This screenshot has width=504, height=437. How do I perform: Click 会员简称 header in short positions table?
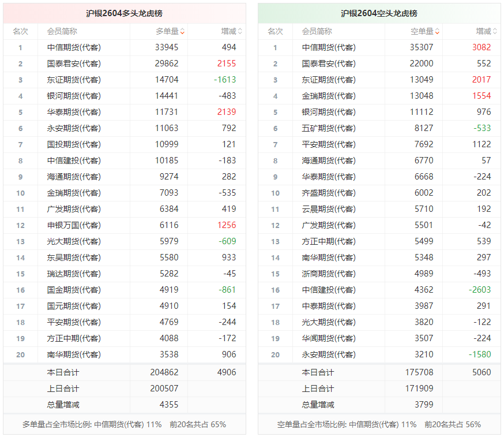[x=317, y=32]
